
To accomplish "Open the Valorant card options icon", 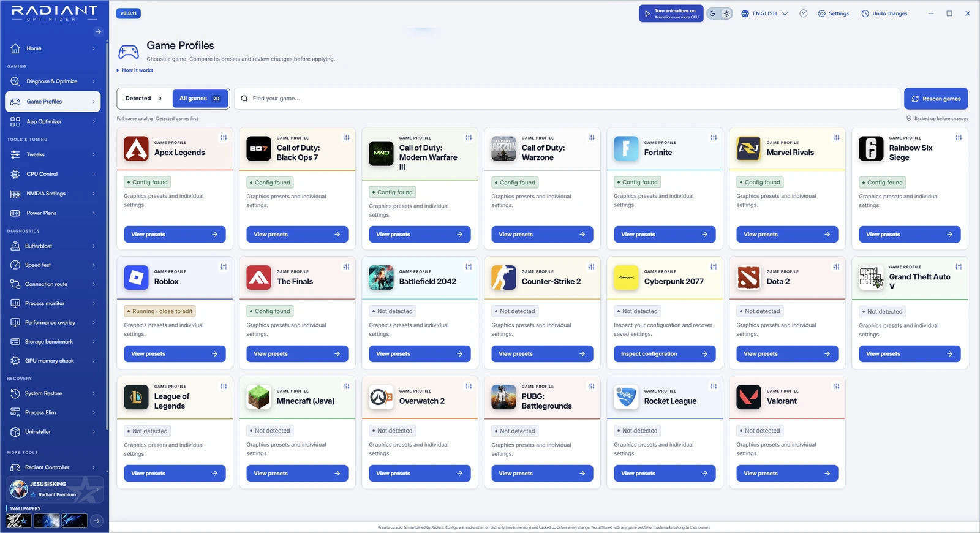I will (x=836, y=386).
